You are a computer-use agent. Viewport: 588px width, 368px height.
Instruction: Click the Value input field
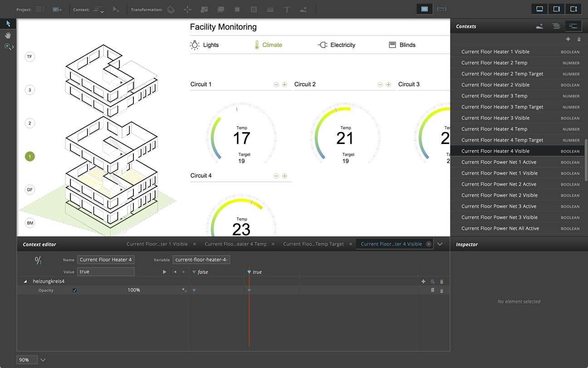click(106, 272)
